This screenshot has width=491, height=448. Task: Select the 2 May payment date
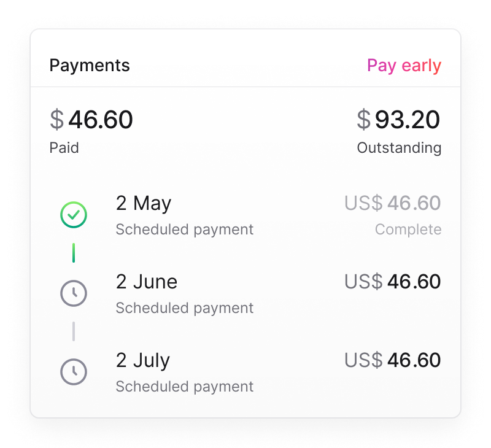[x=144, y=204]
